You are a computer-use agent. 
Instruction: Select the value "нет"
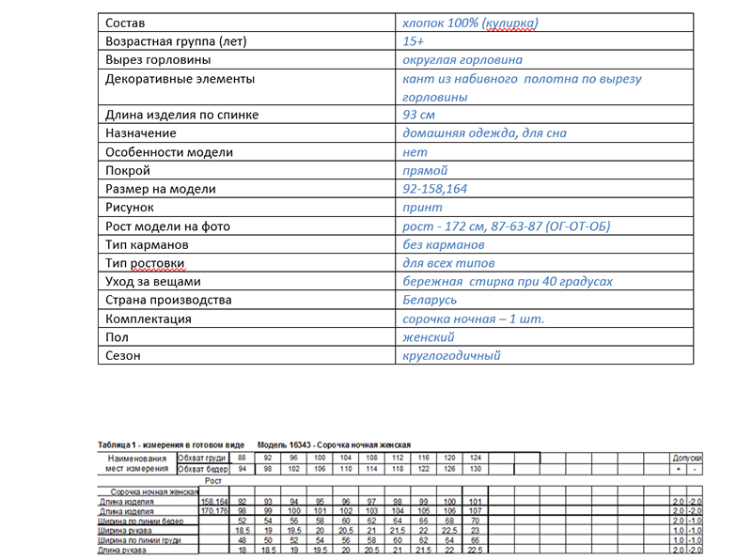click(415, 152)
